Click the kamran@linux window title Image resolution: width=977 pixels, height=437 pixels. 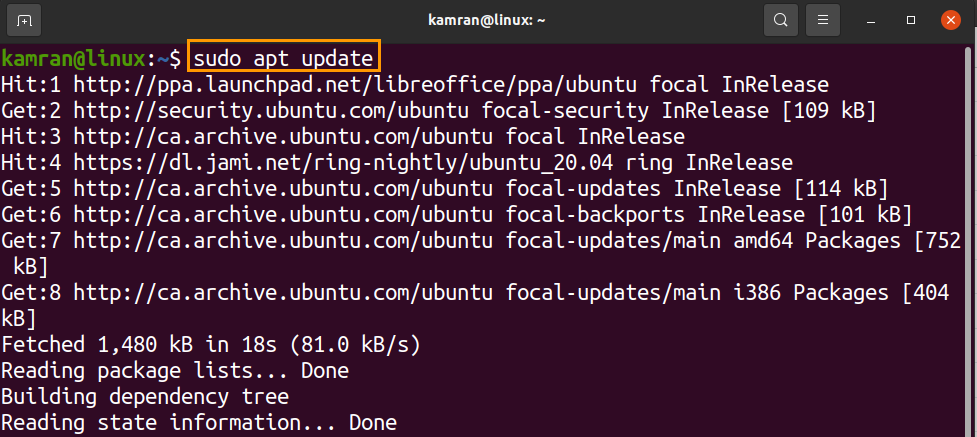point(489,19)
